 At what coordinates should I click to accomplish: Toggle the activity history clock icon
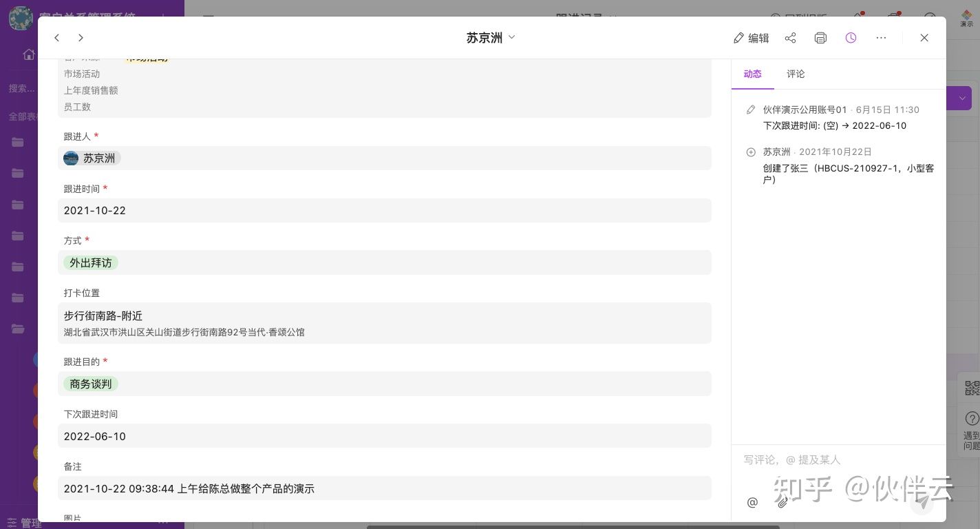click(851, 38)
